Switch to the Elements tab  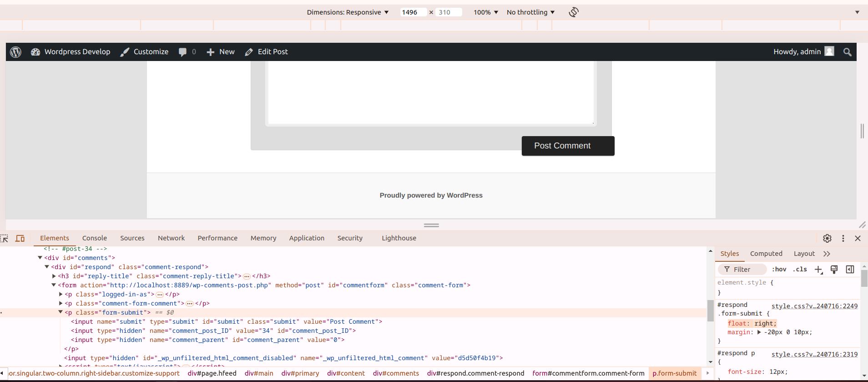tap(55, 238)
